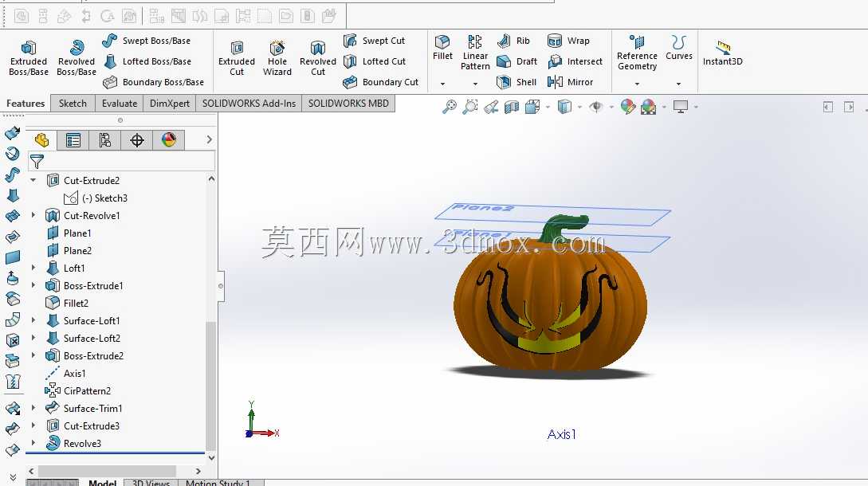
Task: Select the Draft tool
Action: 517,61
